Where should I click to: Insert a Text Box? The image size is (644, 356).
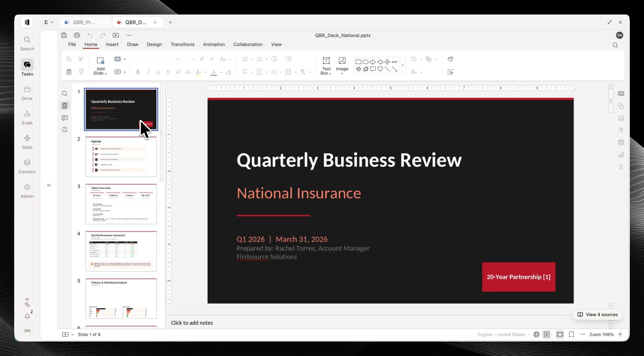[x=326, y=66]
